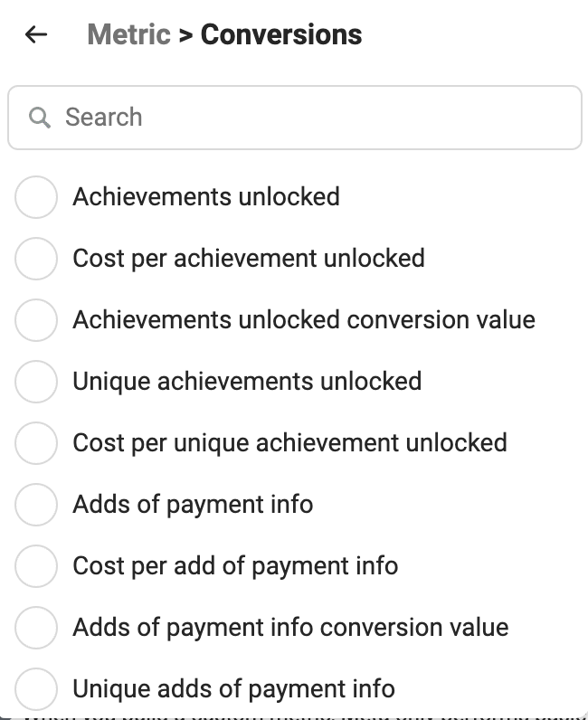Choose Achievements unlocked conversion value radio
This screenshot has width=588, height=720.
(x=36, y=320)
